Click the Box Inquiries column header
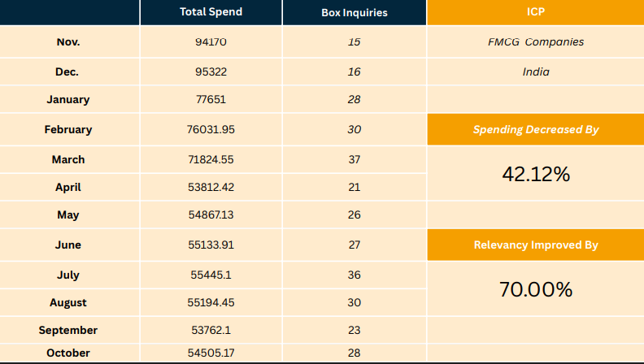 [355, 12]
